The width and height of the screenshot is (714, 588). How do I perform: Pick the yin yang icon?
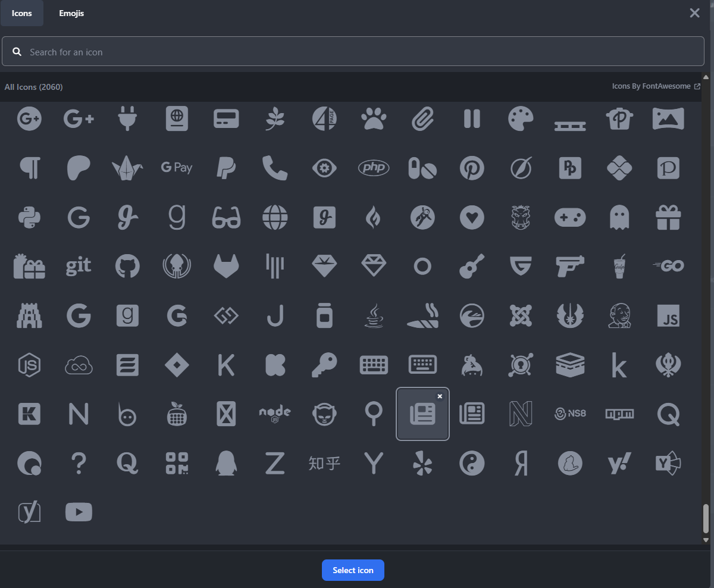pyautogui.click(x=472, y=463)
